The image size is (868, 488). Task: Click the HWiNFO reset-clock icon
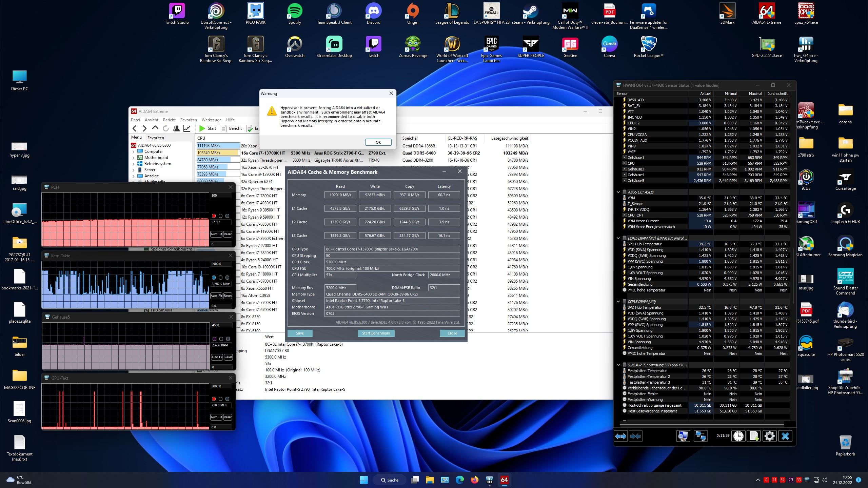click(738, 436)
